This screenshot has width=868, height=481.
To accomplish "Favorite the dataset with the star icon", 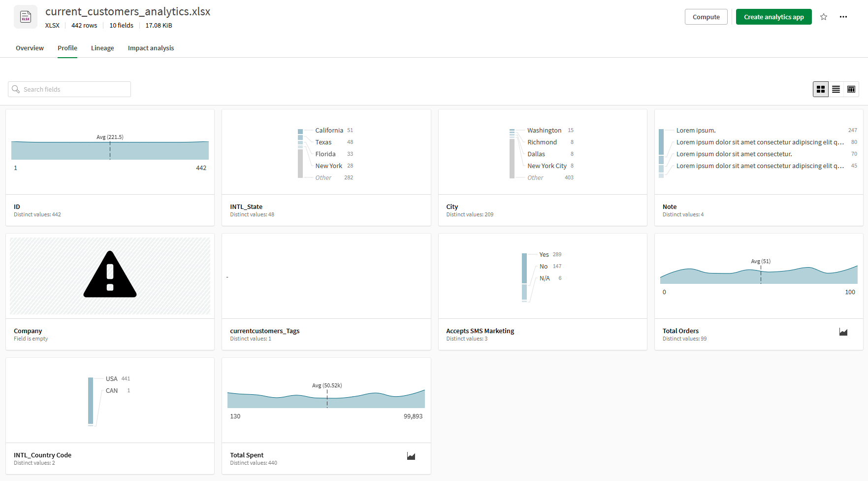I will tap(823, 16).
